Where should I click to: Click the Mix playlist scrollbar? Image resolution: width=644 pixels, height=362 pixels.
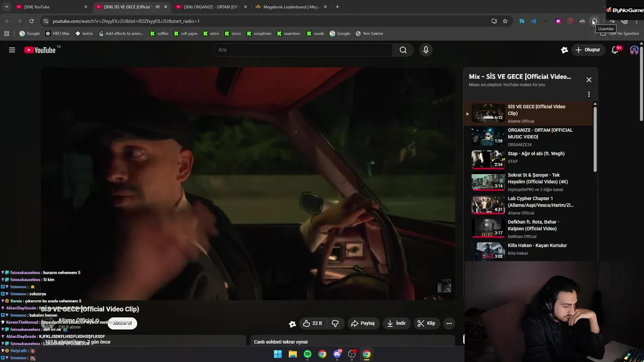(595, 138)
